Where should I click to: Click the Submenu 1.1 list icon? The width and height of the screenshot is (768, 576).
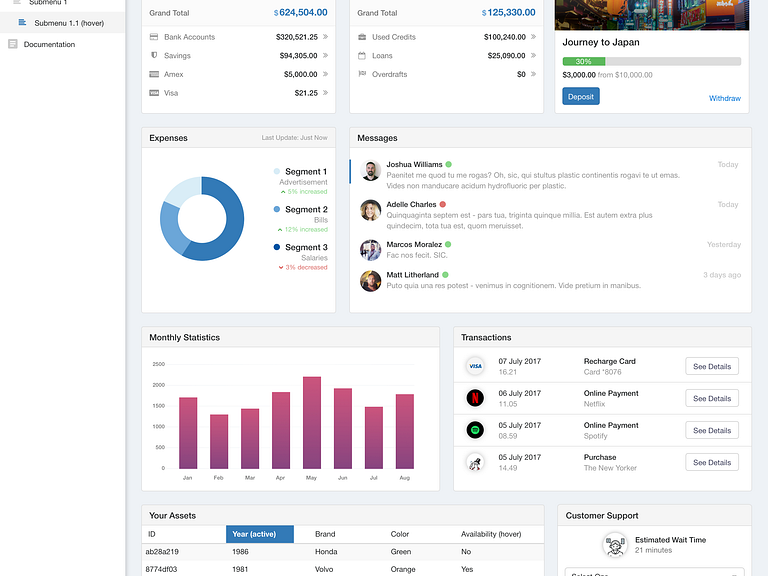click(22, 23)
